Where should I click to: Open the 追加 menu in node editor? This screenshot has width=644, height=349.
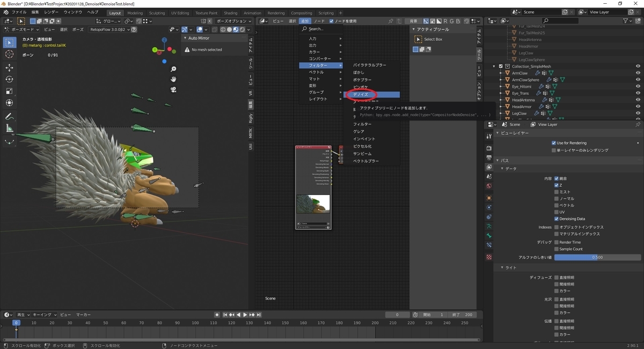pos(305,21)
